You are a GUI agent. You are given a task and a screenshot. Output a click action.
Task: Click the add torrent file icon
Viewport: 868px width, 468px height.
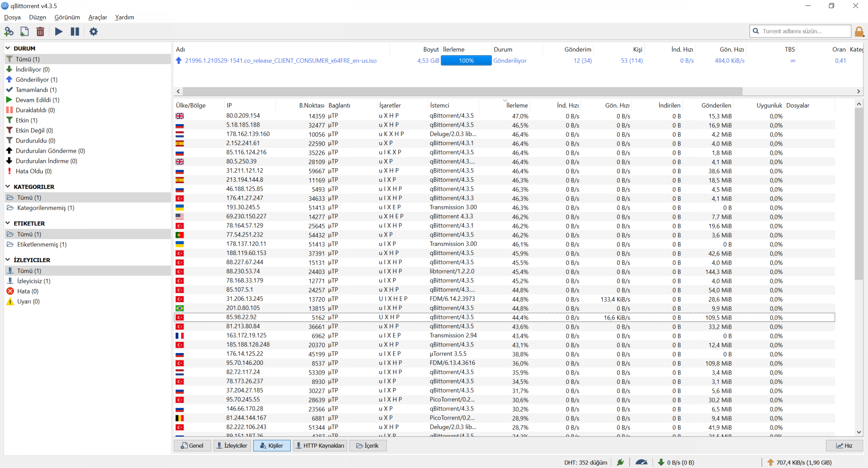(24, 32)
